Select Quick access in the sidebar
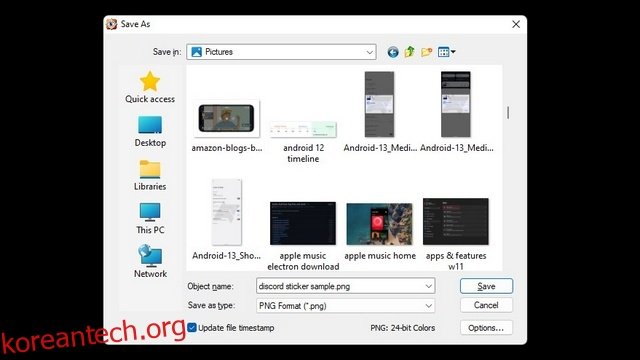This screenshot has height=360, width=640. click(x=150, y=87)
